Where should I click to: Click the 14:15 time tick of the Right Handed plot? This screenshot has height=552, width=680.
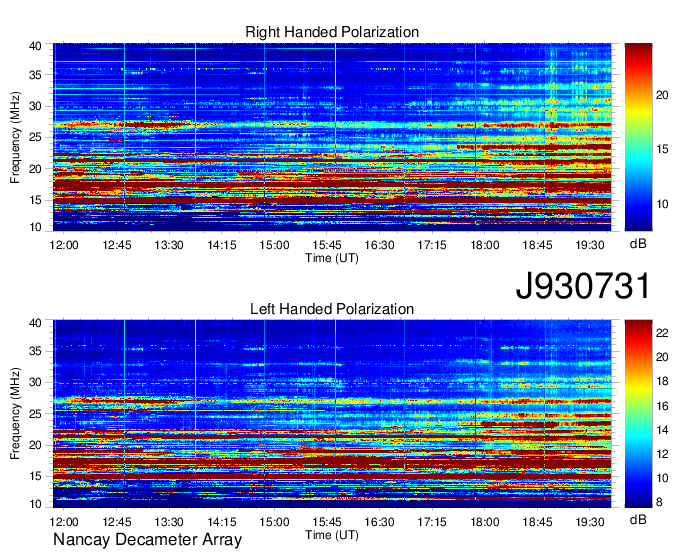point(222,245)
